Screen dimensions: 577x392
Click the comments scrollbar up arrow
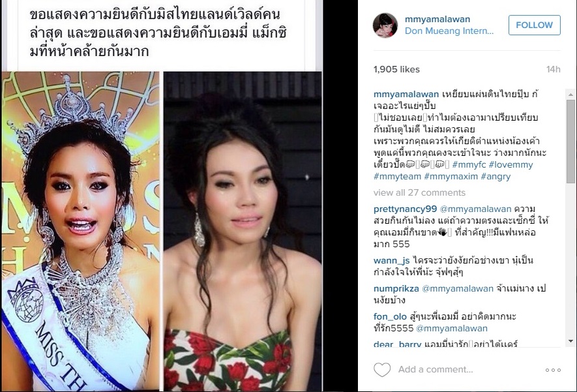(x=570, y=94)
